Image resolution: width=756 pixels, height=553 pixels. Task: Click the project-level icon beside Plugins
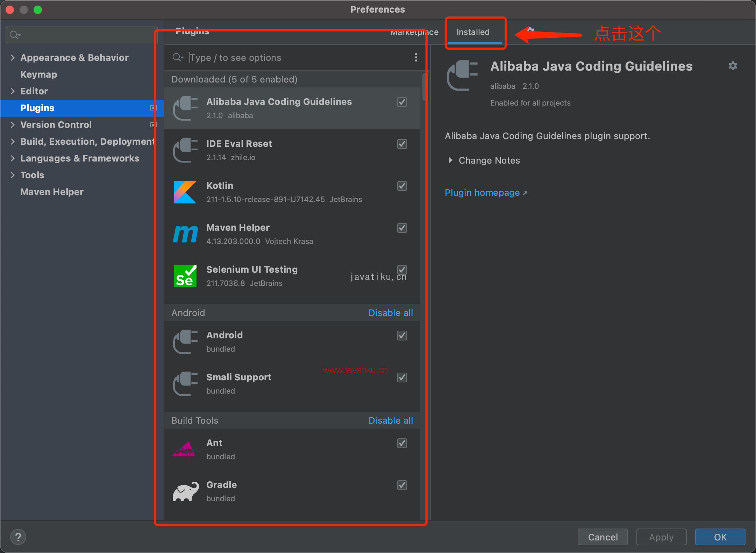coord(153,108)
